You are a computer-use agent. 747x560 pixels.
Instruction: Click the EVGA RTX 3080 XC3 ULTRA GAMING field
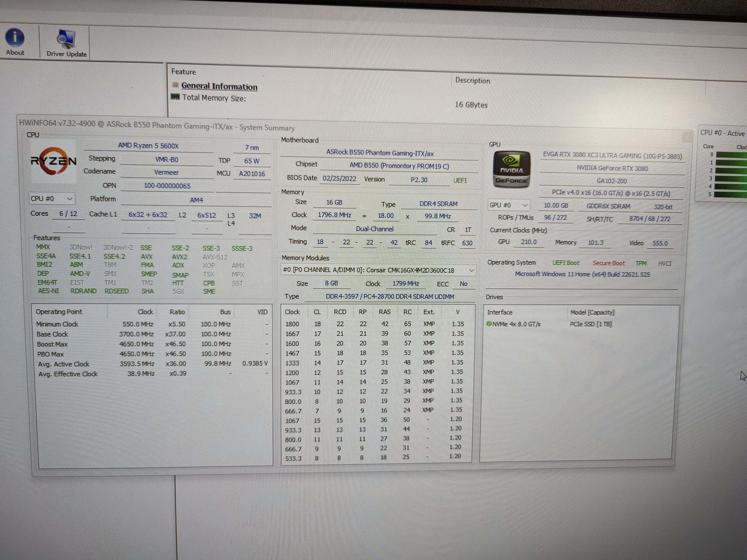612,156
